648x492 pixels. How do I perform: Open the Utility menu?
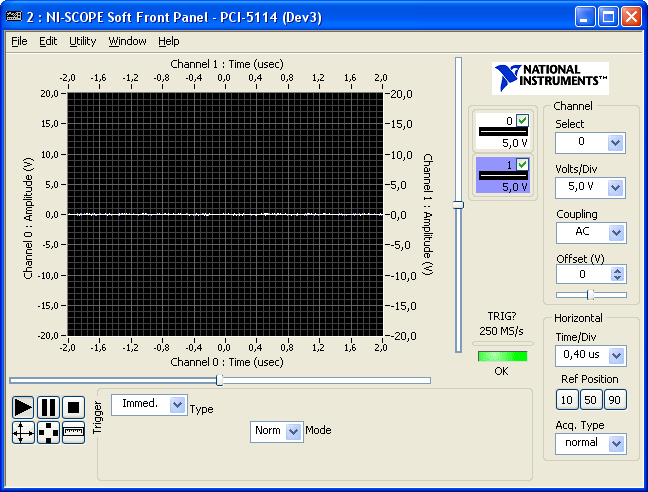point(83,41)
